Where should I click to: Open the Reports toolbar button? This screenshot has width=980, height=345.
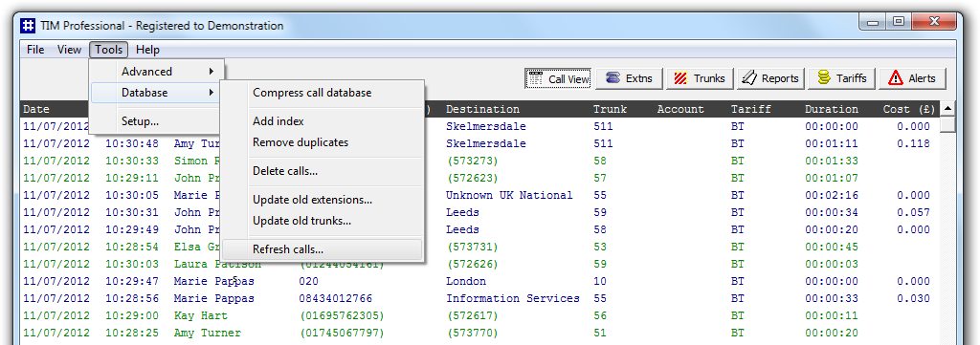770,78
